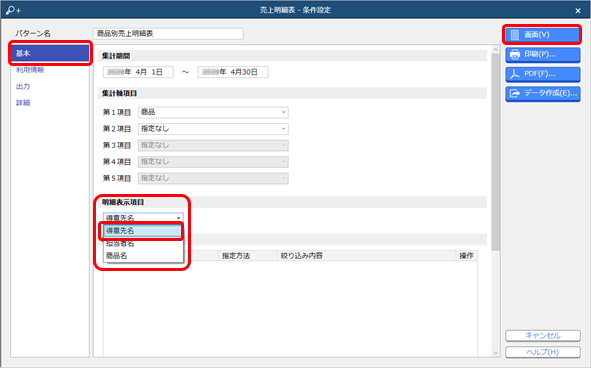Click the start date field 4月 1日
This screenshot has width=591, height=368.
(138, 72)
